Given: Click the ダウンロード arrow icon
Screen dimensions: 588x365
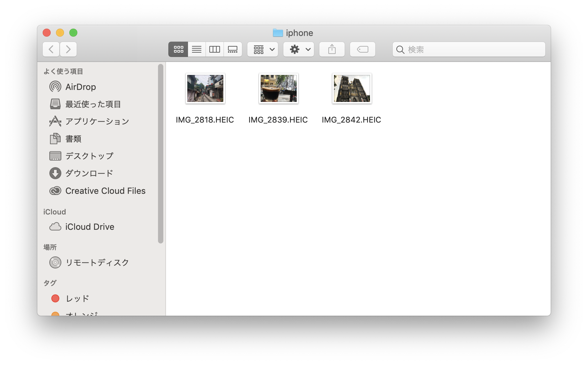Looking at the screenshot, I should (55, 173).
